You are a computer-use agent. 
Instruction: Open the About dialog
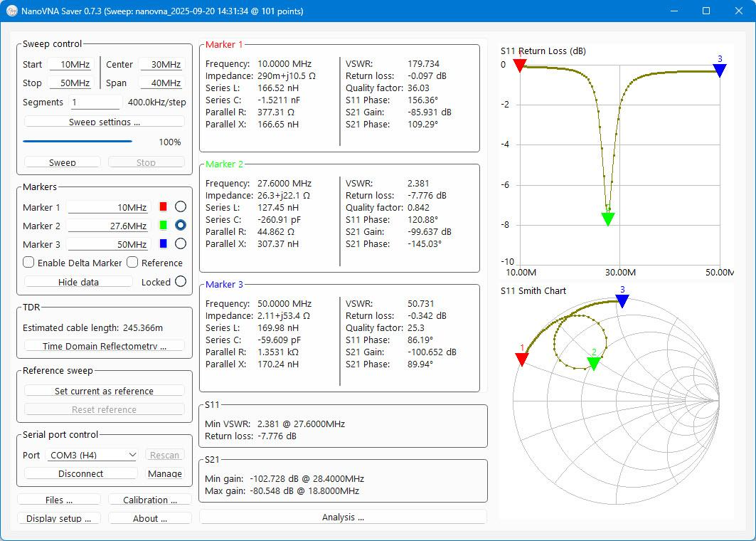(150, 518)
